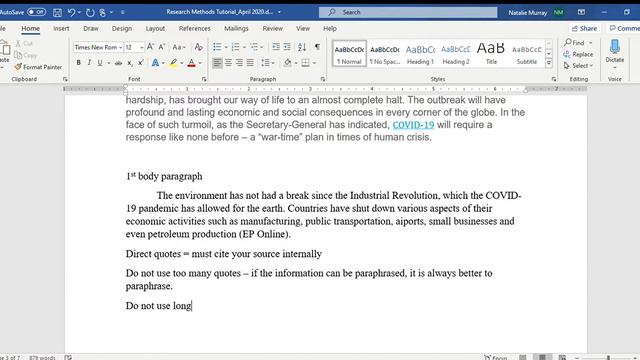This screenshot has height=360, width=640.
Task: Open the Layout tab
Action: pos(155,29)
